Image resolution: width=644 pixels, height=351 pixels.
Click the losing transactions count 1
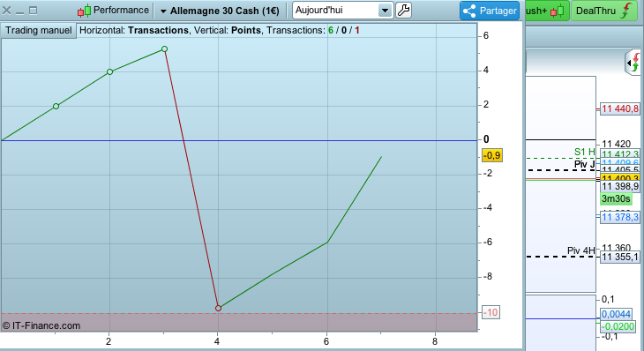click(x=357, y=30)
